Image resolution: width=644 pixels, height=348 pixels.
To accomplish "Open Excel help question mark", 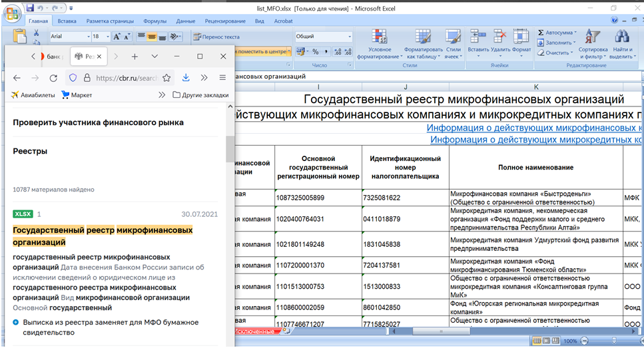I will [x=615, y=20].
